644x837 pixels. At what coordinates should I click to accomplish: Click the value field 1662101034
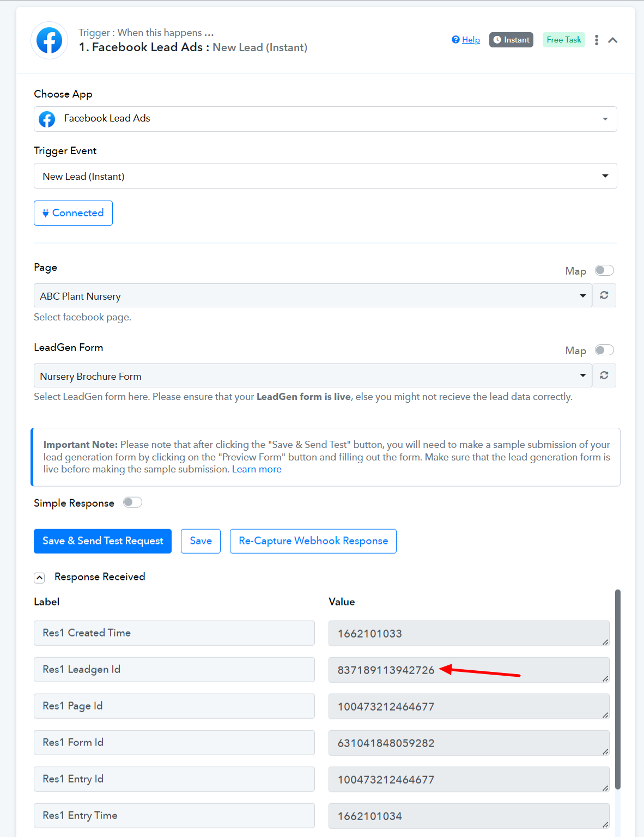[x=469, y=816]
